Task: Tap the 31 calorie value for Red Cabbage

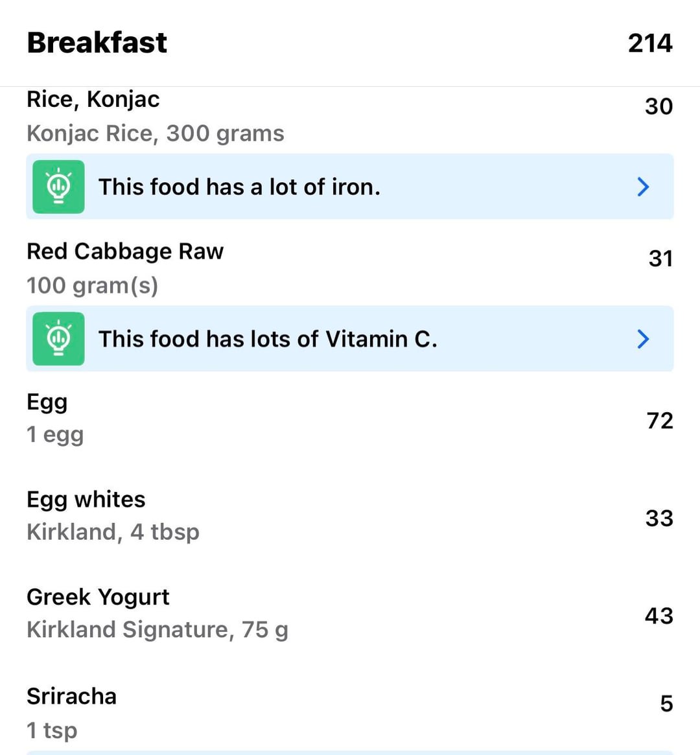Action: click(660, 259)
